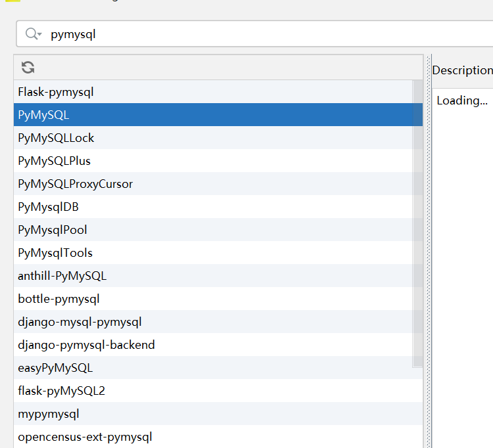The image size is (493, 448).
Task: Select opencensus-ext-pymysql package
Action: click(x=218, y=436)
